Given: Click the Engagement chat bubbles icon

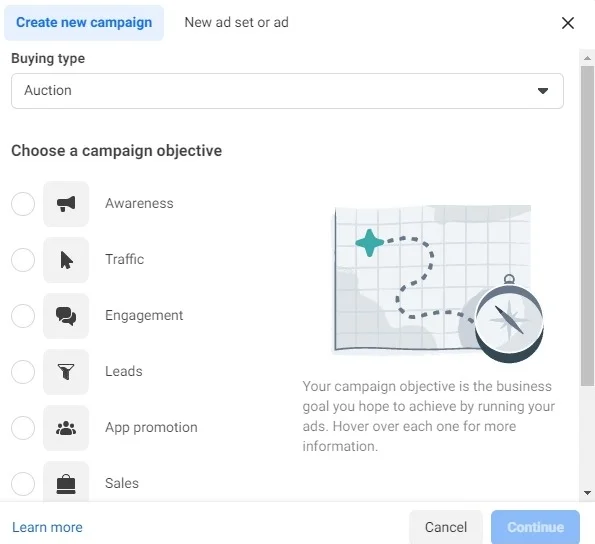Looking at the screenshot, I should pyautogui.click(x=66, y=316).
